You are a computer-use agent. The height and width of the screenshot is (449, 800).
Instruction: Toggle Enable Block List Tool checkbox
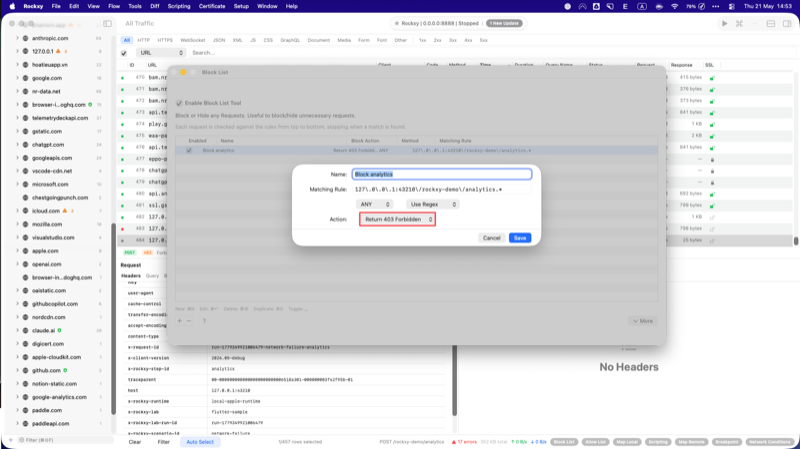[x=179, y=103]
